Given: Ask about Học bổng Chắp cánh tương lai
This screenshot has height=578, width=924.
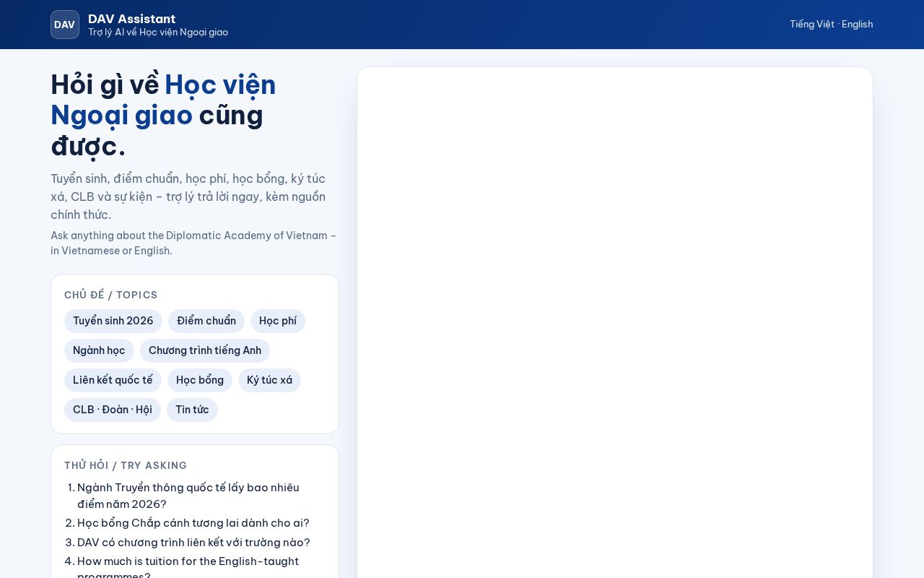Looking at the screenshot, I should click(x=193, y=523).
